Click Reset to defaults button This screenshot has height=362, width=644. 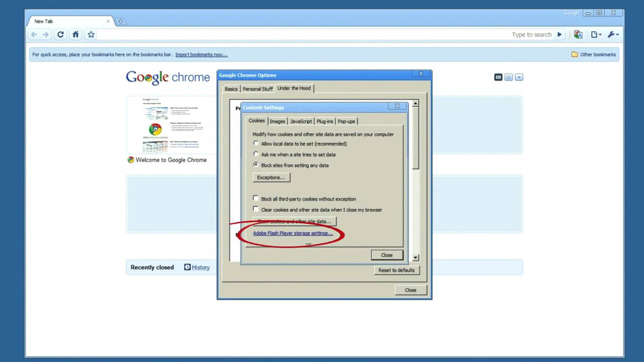[x=396, y=270]
